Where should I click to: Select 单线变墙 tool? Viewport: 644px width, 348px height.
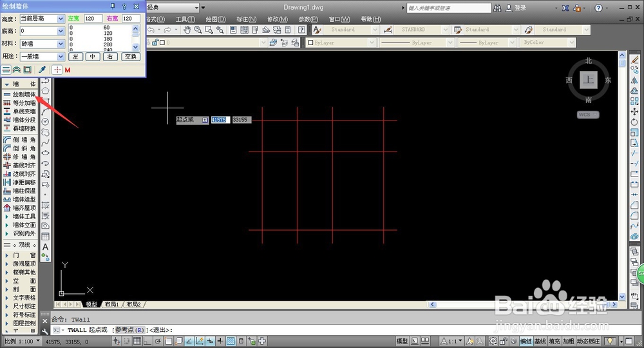(x=20, y=111)
